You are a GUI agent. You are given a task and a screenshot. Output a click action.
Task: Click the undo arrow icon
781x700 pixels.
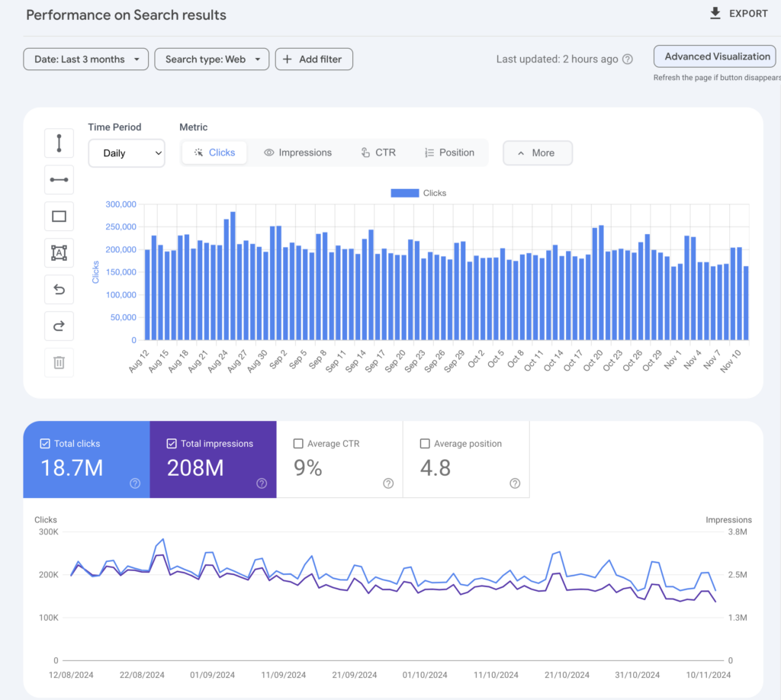[x=59, y=290]
